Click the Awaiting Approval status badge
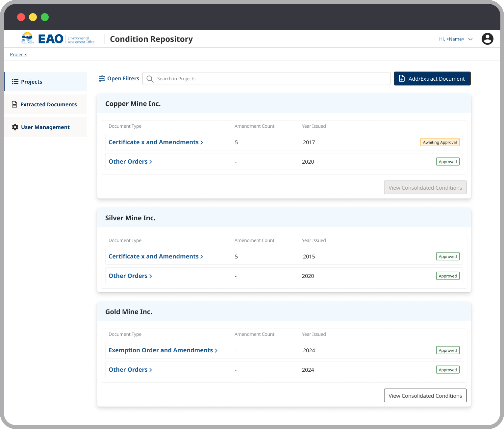Viewport: 504px width, 429px height. pos(440,142)
